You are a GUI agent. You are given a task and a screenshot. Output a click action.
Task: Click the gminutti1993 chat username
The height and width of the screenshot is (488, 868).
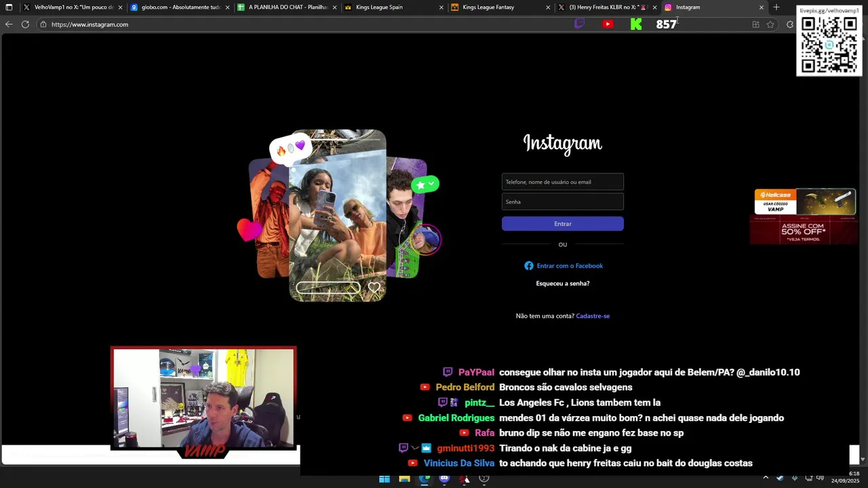466,448
